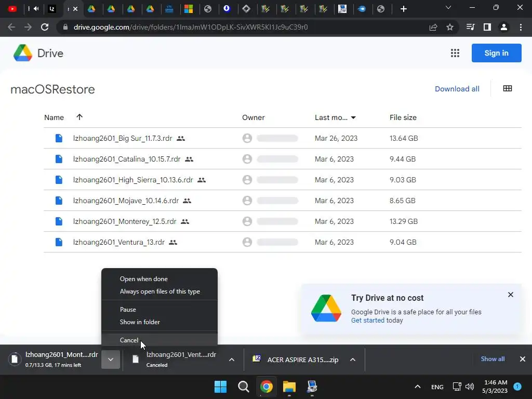Expand options for canceled Ventura download

click(x=232, y=360)
